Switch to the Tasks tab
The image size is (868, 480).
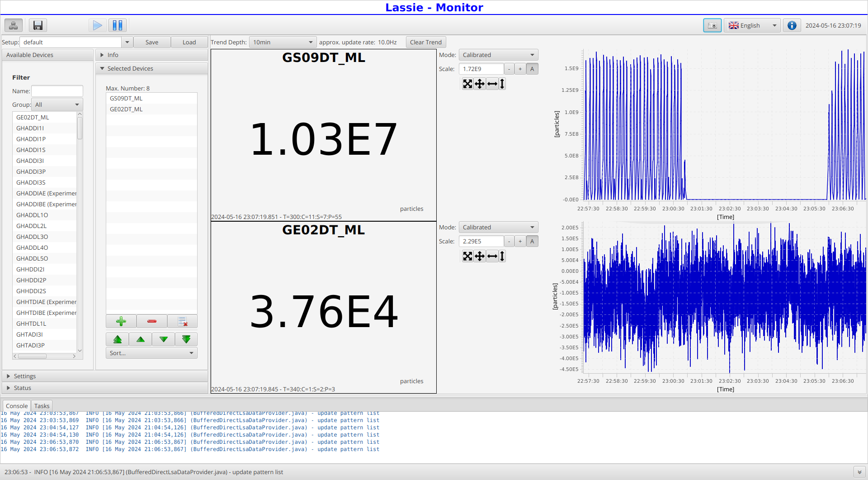pyautogui.click(x=42, y=406)
